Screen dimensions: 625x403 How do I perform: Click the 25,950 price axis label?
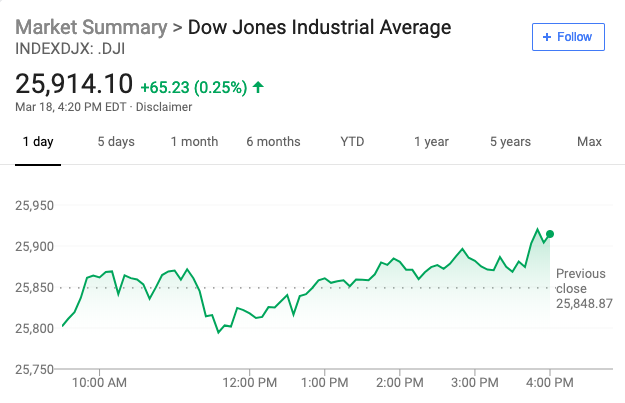[x=35, y=206]
